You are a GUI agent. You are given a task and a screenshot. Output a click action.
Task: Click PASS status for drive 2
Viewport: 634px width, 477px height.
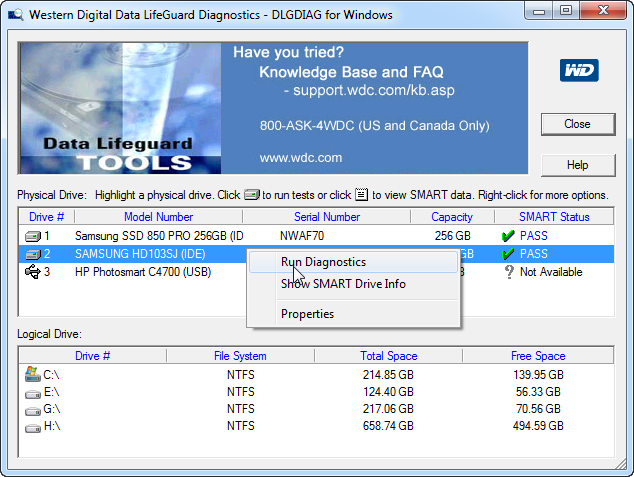pyautogui.click(x=534, y=254)
